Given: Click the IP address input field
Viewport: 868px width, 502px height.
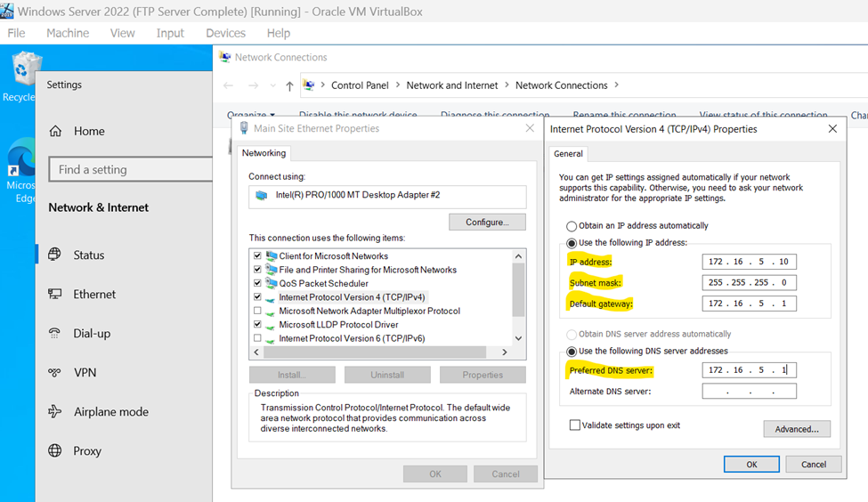Looking at the screenshot, I should click(749, 262).
